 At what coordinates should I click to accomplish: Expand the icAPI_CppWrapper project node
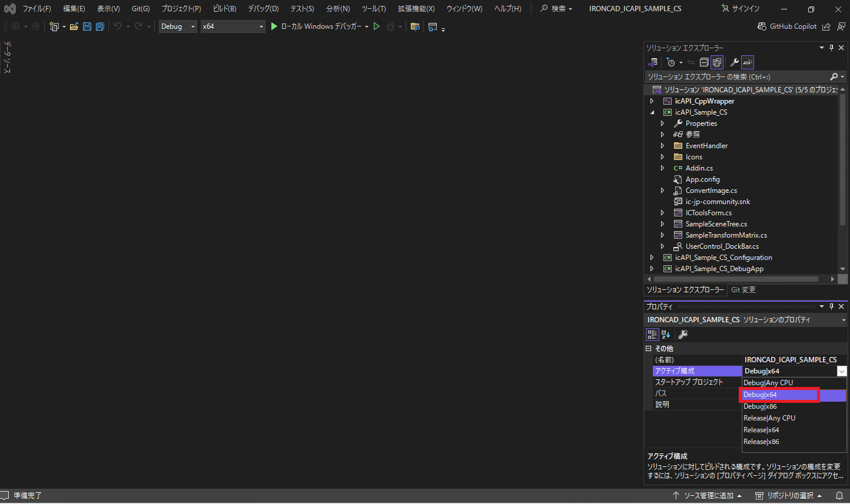[652, 101]
